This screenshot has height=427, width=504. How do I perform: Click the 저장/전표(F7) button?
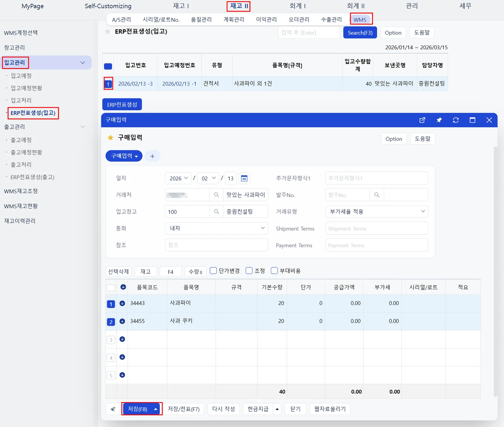coord(184,409)
